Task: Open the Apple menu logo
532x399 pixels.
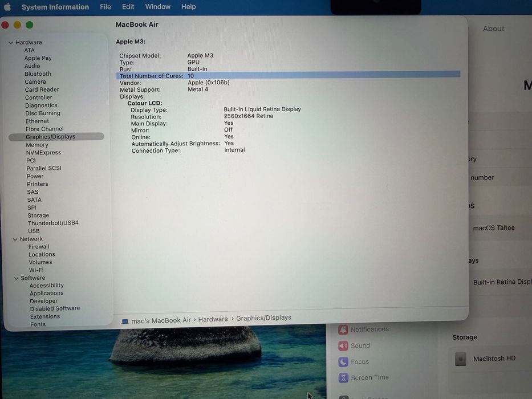Action: 7,7
